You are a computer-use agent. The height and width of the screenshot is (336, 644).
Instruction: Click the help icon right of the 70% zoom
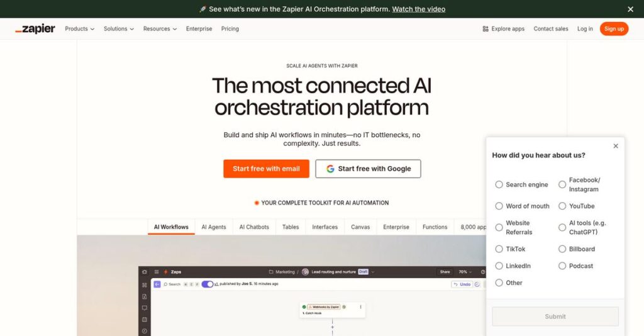[x=483, y=272]
